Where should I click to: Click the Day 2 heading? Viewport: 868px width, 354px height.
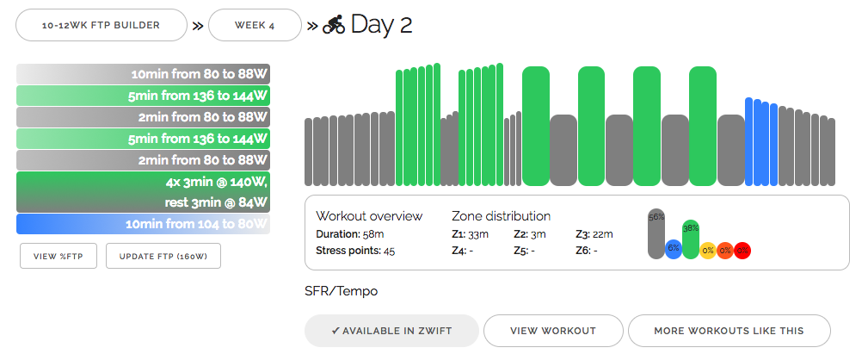pos(381,25)
